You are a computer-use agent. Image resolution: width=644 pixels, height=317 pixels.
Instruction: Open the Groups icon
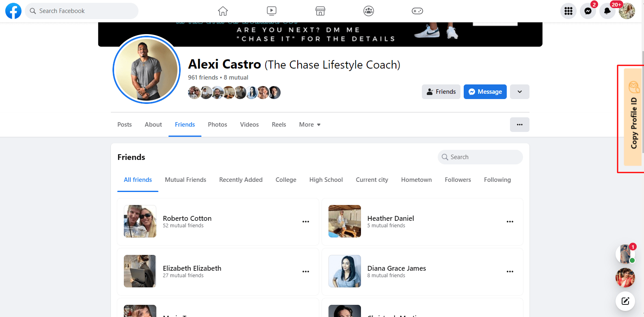click(369, 11)
